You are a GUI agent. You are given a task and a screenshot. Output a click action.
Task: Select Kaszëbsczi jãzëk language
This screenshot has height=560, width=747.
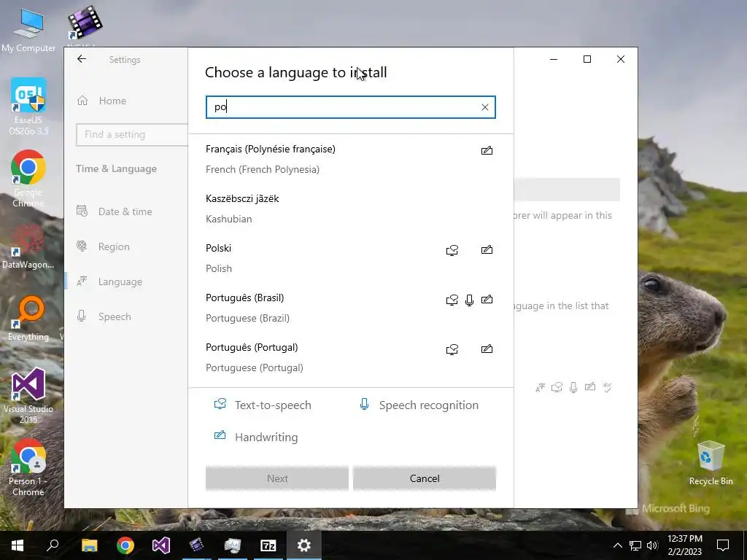click(x=351, y=209)
